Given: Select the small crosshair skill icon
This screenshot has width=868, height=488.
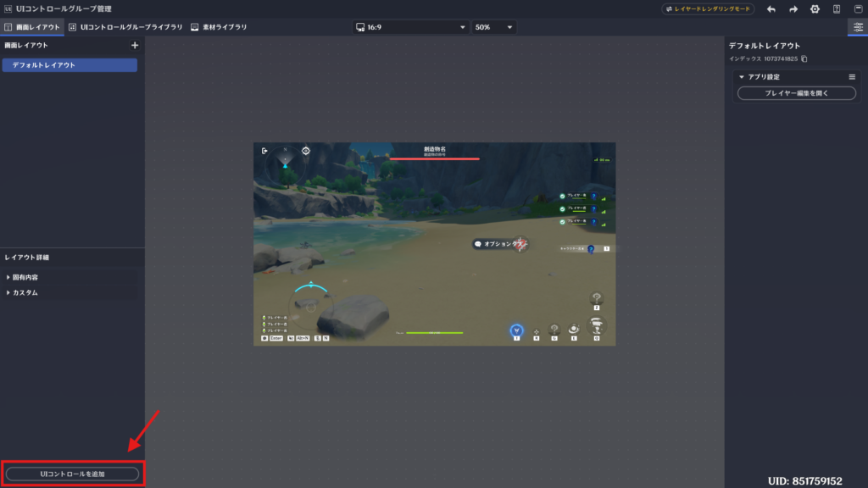Looking at the screenshot, I should (x=536, y=332).
